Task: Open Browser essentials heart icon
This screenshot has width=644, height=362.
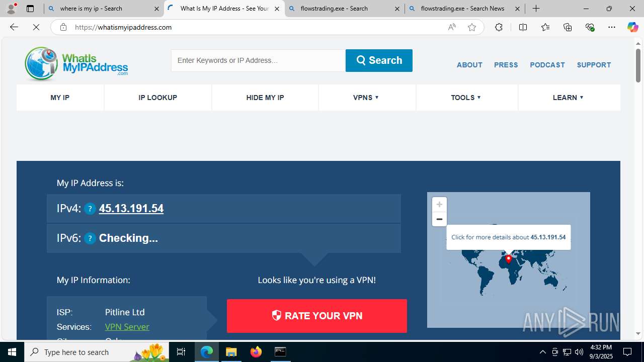Action: [590, 27]
